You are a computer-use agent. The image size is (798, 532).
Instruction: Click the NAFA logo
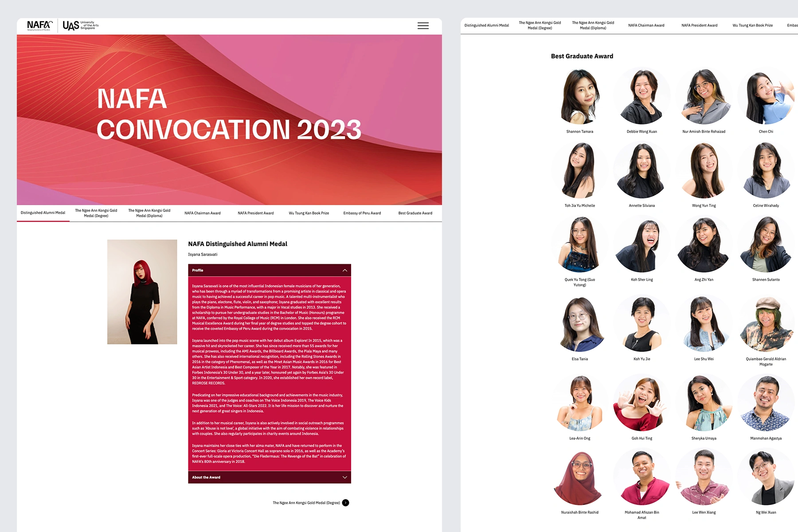pyautogui.click(x=40, y=26)
